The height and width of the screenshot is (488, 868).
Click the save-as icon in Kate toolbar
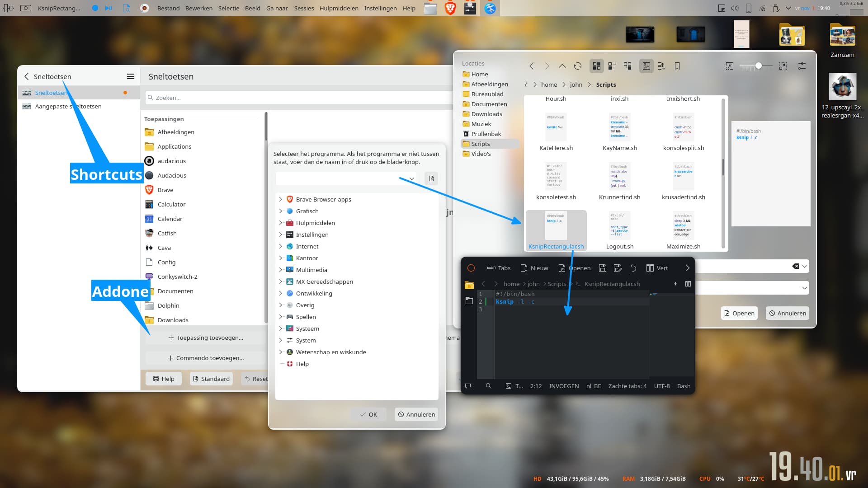(x=618, y=268)
